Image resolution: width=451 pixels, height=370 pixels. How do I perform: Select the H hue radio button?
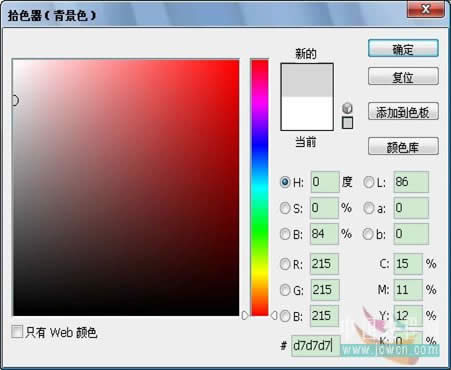click(285, 182)
